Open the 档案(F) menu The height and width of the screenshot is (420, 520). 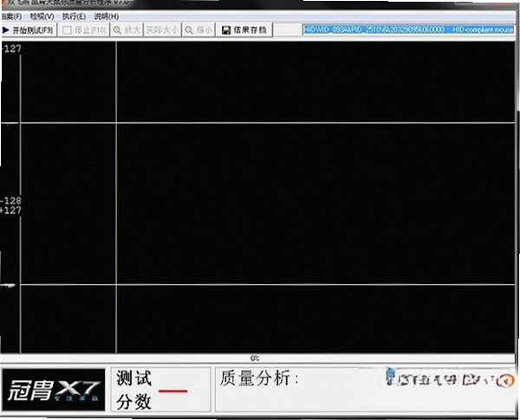tap(11, 16)
